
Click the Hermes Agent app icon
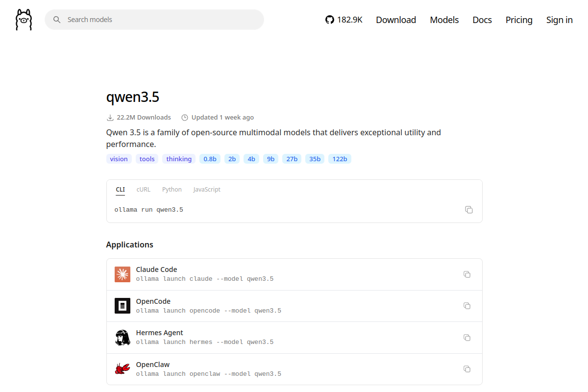(122, 338)
